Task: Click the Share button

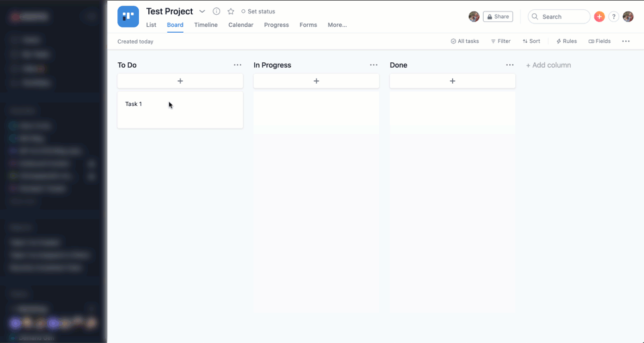Action: [498, 17]
